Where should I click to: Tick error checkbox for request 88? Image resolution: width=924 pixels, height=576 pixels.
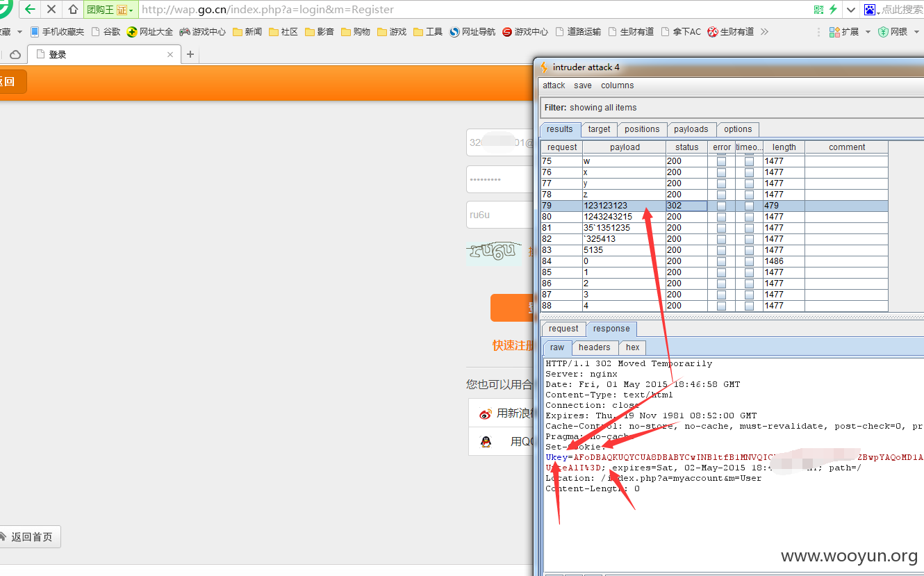[x=722, y=306]
